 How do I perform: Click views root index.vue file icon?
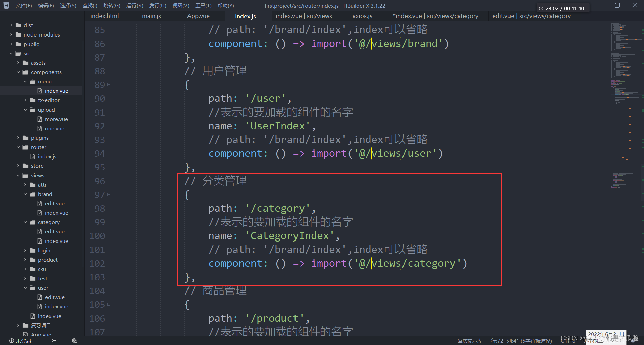tap(33, 316)
